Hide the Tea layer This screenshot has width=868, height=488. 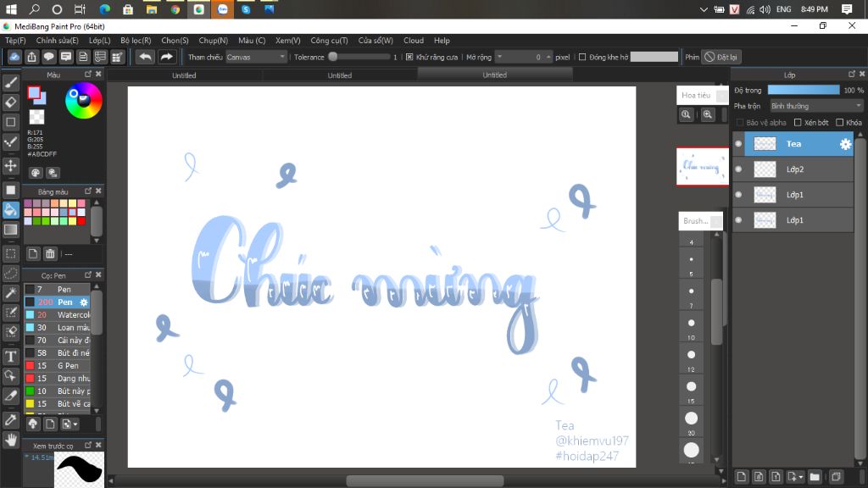[x=738, y=144]
